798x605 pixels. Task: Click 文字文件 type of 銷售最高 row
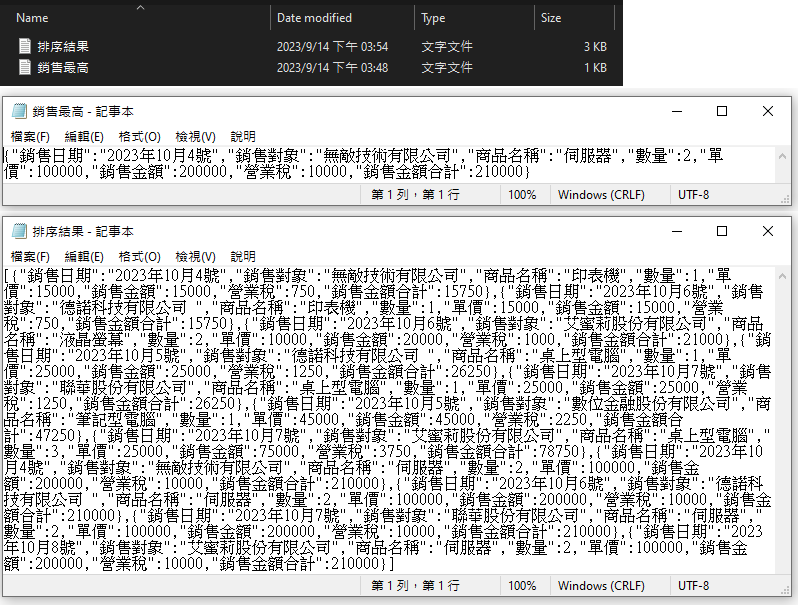pyautogui.click(x=447, y=68)
